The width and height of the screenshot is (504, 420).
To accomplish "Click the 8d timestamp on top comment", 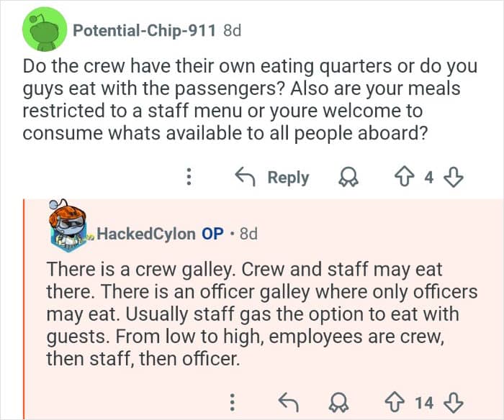I will pos(233,30).
